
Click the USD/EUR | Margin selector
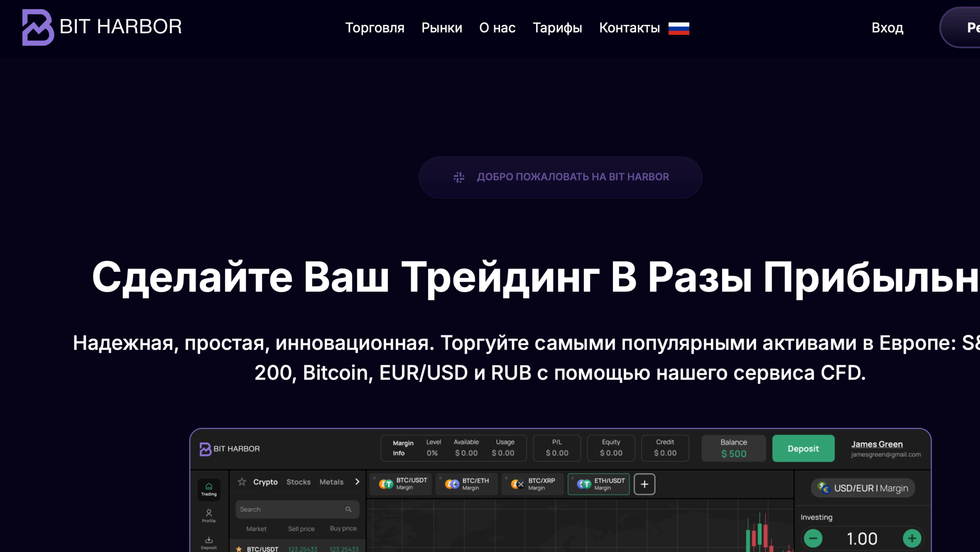pos(863,488)
